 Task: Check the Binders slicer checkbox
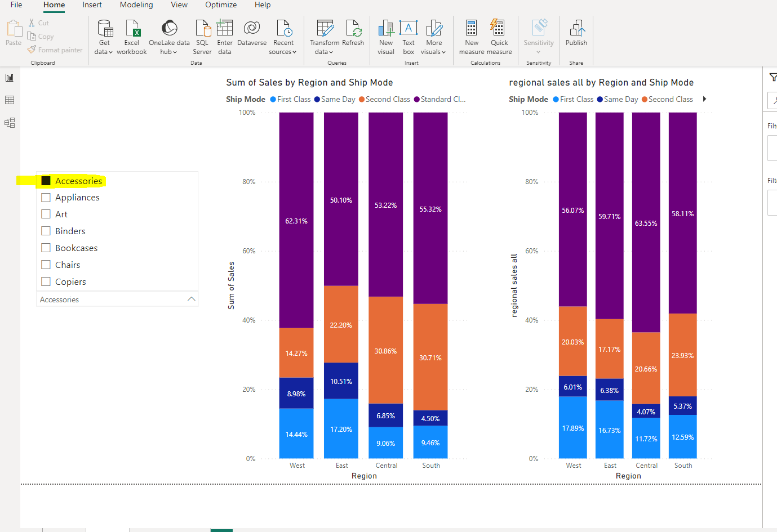46,231
